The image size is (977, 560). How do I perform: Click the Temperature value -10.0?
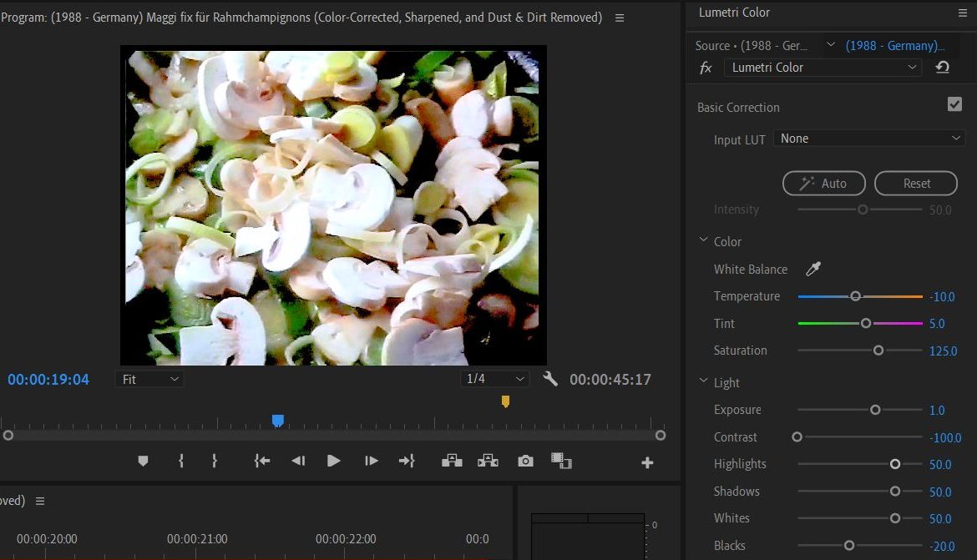click(x=942, y=297)
